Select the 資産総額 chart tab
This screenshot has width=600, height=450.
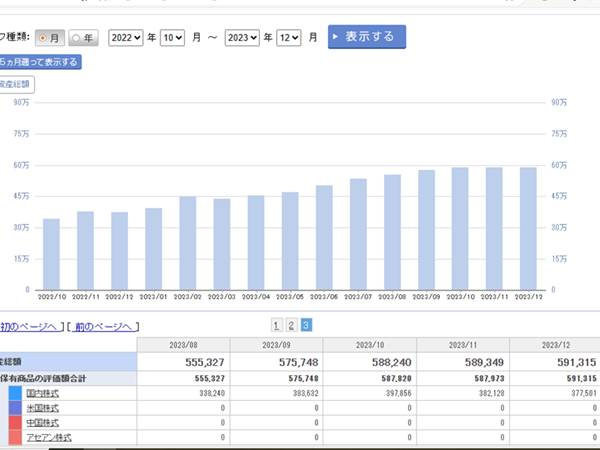(15, 84)
